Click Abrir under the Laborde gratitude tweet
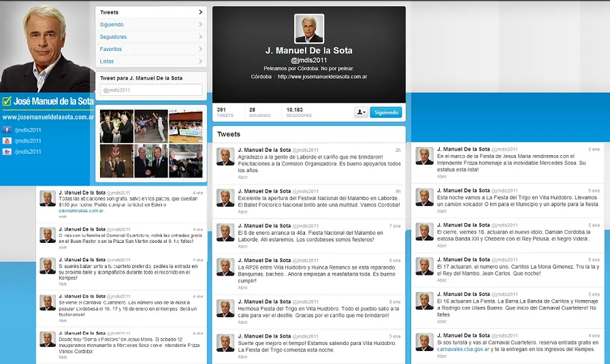Image resolution: width=610 pixels, height=364 pixels. [243, 178]
